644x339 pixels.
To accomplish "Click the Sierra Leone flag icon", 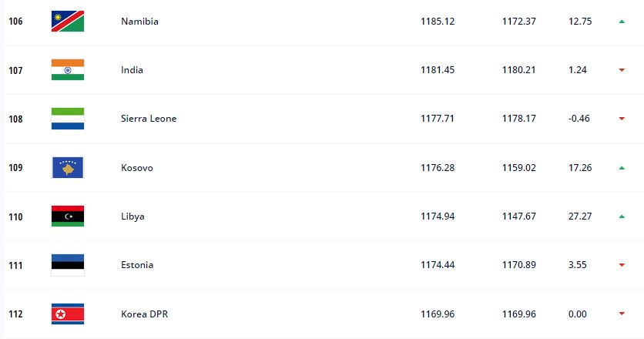I will pyautogui.click(x=68, y=119).
